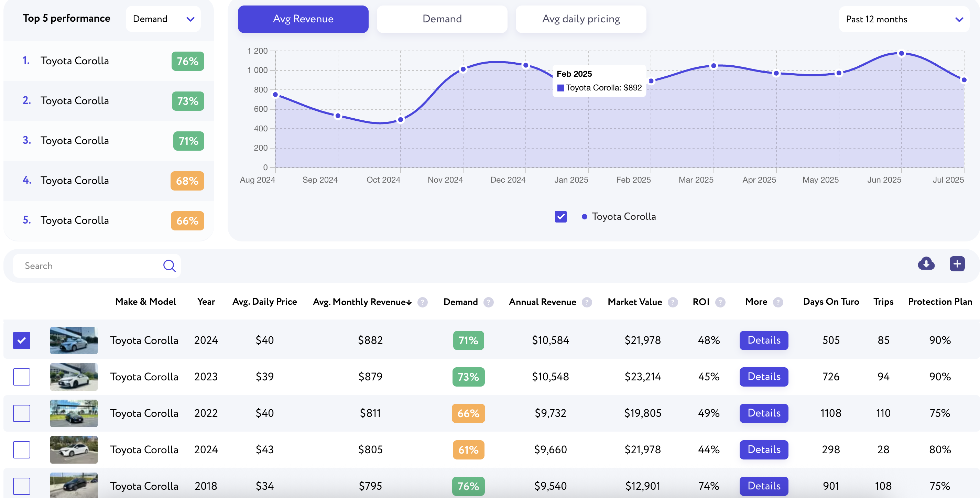Switch to the Avg daily pricing tab
This screenshot has width=980, height=498.
click(580, 19)
